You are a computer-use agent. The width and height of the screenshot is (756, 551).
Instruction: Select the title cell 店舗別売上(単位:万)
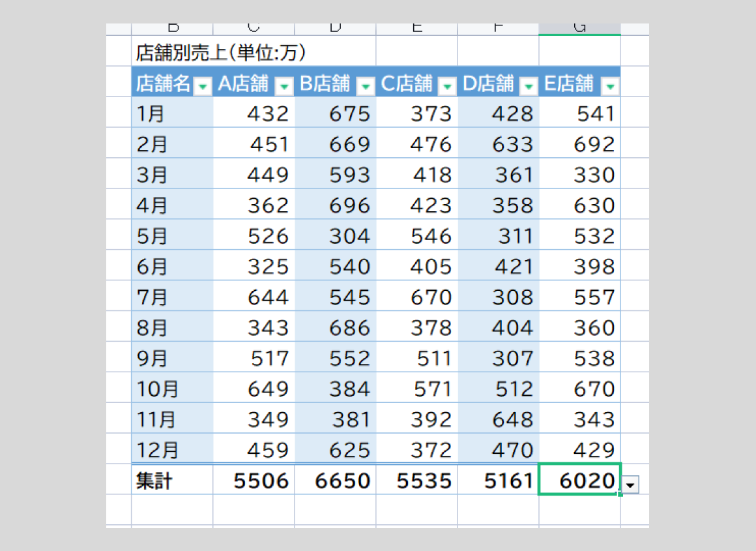(254, 51)
